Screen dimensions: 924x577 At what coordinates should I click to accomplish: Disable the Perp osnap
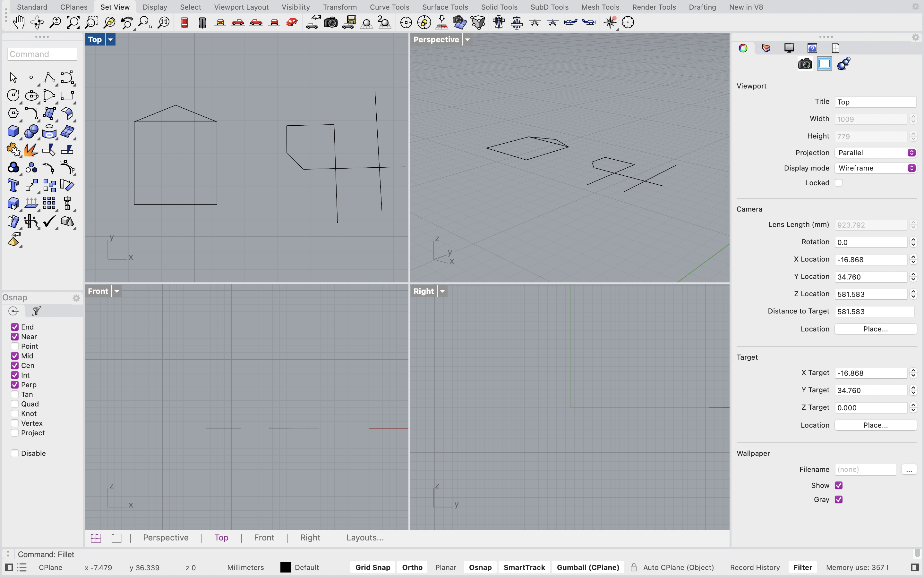tap(15, 385)
